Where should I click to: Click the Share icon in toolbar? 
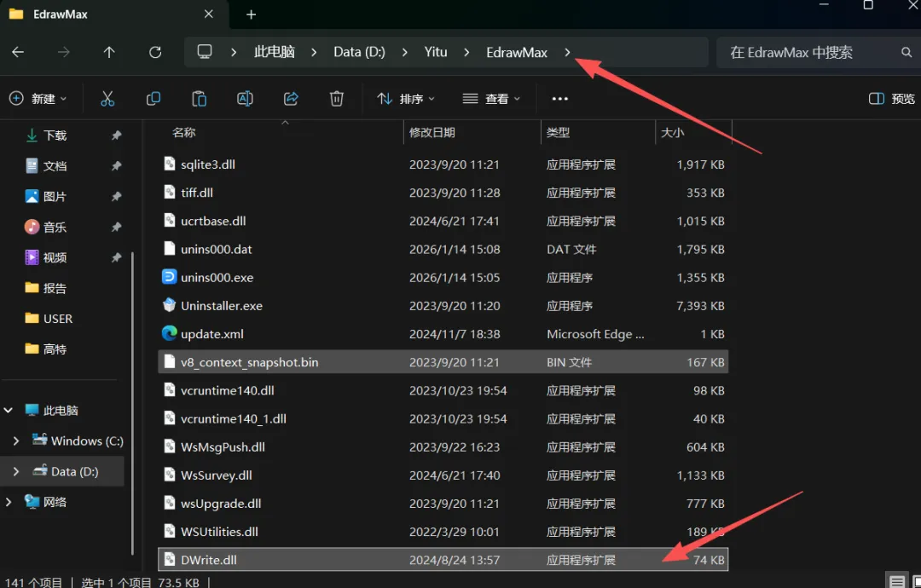291,99
